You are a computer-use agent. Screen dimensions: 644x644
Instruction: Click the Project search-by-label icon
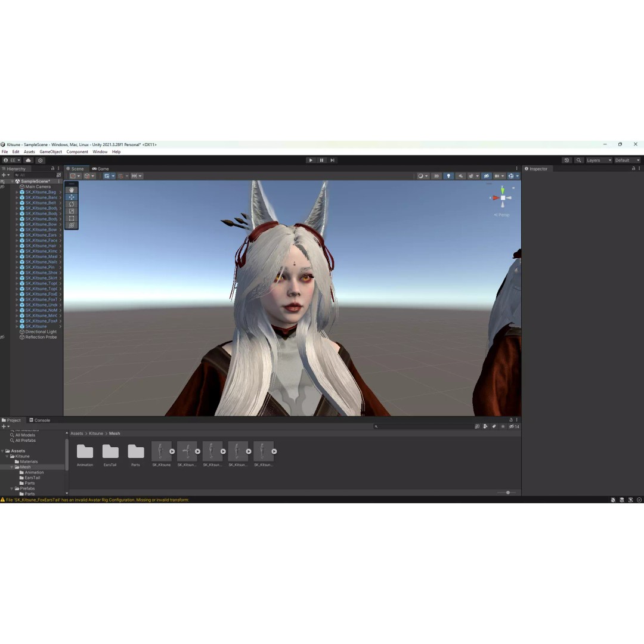pos(494,426)
